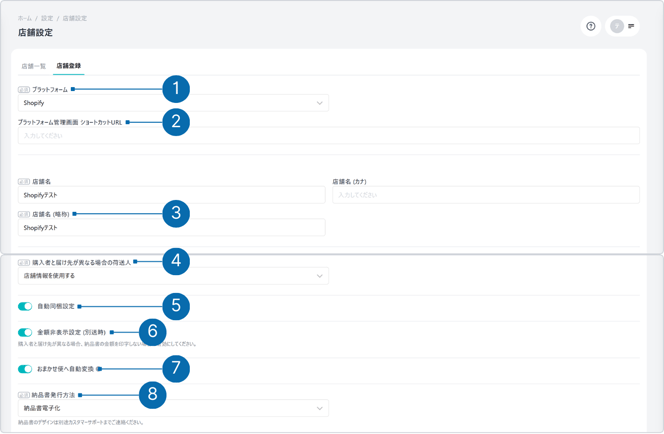Click the 店舗名 (カナ) input field
This screenshot has height=434, width=664.
click(x=485, y=195)
